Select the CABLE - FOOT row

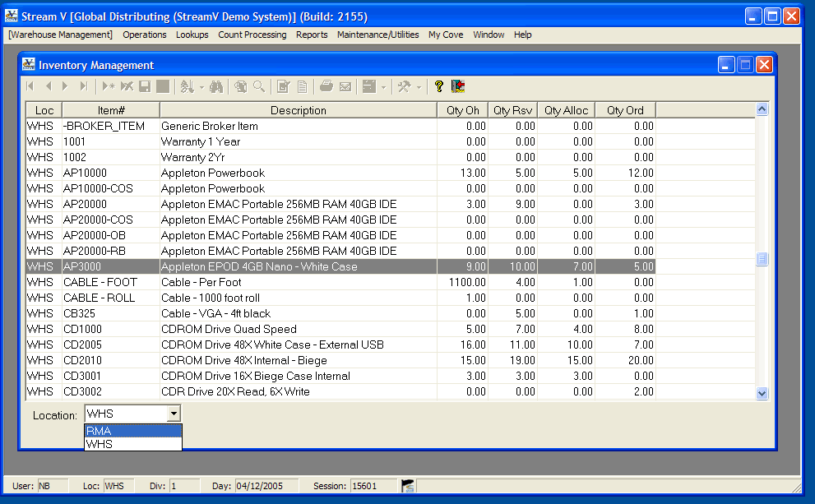340,282
